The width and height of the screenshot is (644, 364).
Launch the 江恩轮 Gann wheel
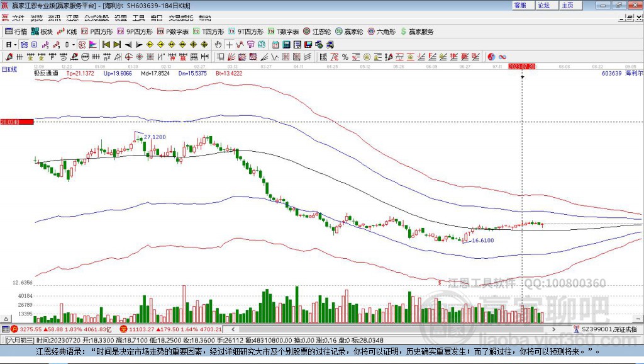(x=317, y=31)
